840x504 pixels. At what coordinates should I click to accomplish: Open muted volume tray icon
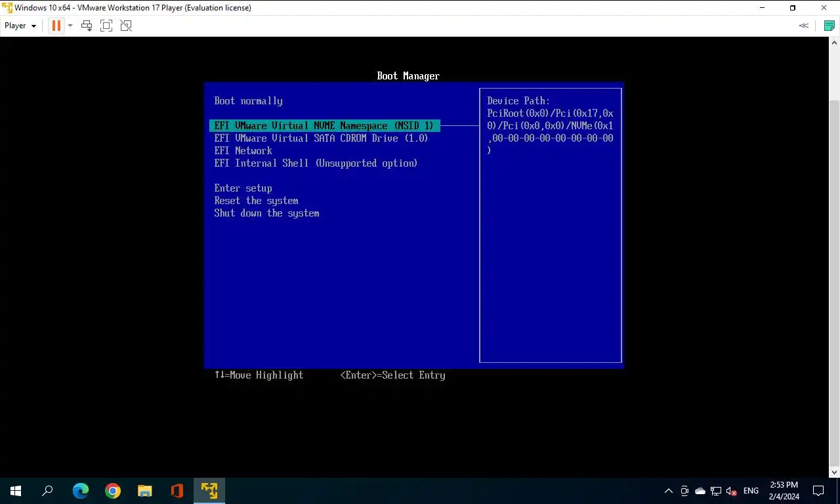[732, 491]
